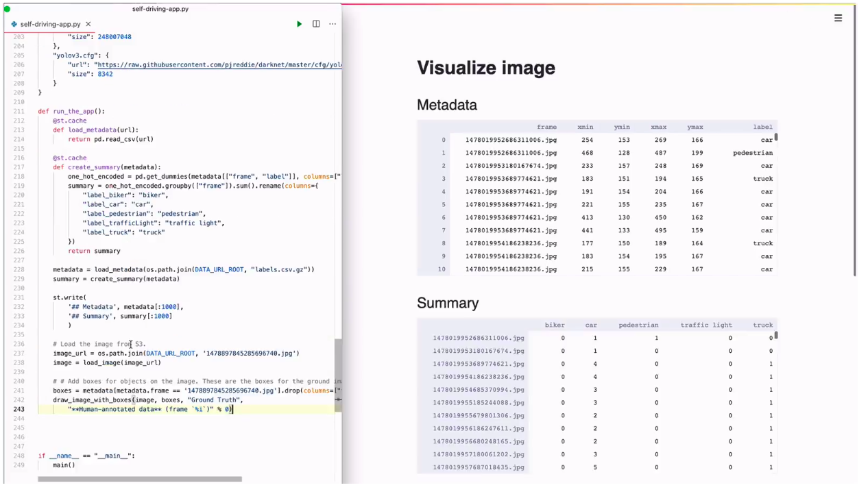Open the Streamlit hamburger menu

coord(838,18)
